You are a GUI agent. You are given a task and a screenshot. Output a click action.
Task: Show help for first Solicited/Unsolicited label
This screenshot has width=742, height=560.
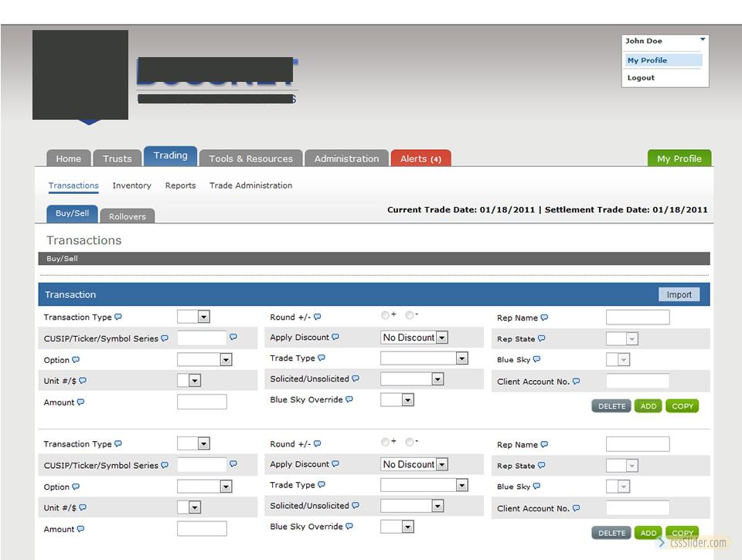coord(356,378)
